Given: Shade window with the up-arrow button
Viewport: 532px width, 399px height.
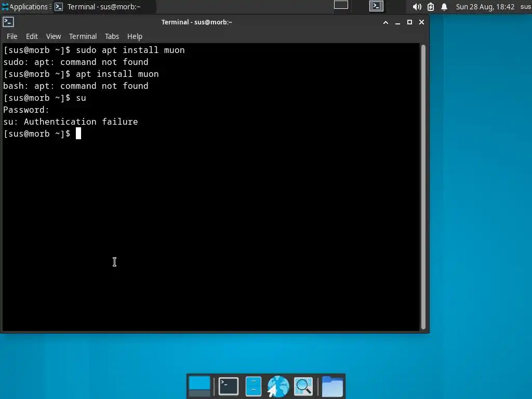Looking at the screenshot, I should [x=386, y=22].
